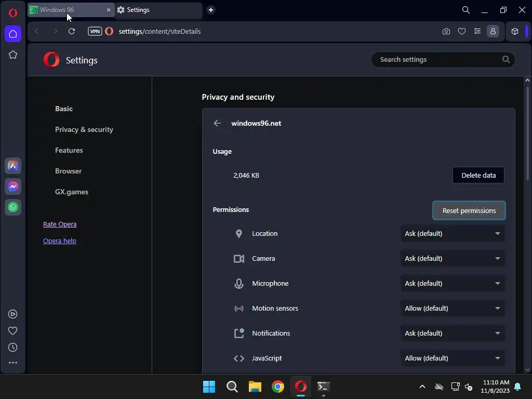Screen dimensions: 532x399
Task: Select Browser in settings menu
Action: pos(68,171)
